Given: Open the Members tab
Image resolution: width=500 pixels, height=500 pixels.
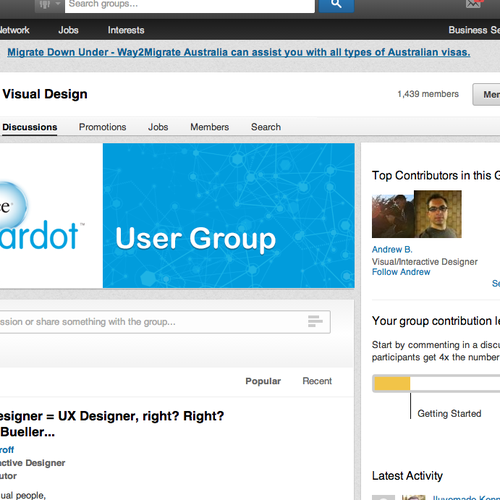Looking at the screenshot, I should pos(210,127).
